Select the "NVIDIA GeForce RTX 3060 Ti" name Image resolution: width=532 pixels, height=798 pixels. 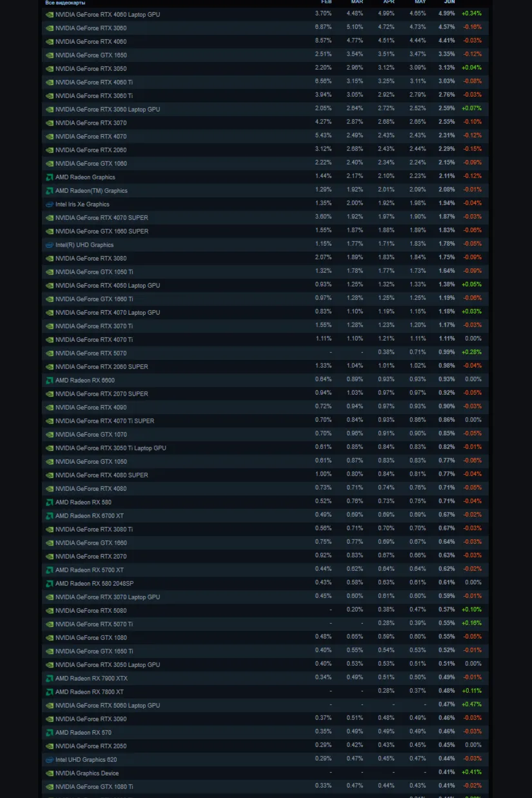coord(94,95)
